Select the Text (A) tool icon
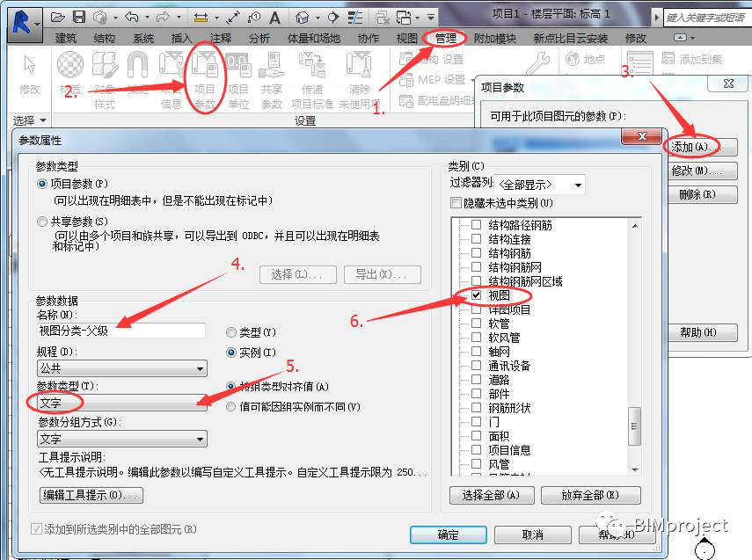This screenshot has width=752, height=560. (x=274, y=18)
